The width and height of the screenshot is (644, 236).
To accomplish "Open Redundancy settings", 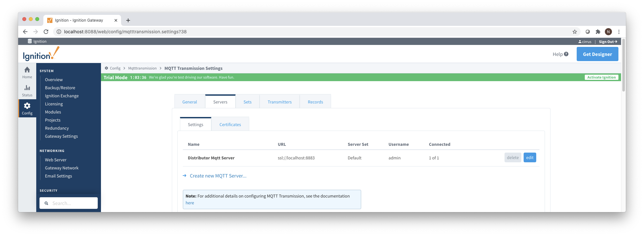I will 57,128.
